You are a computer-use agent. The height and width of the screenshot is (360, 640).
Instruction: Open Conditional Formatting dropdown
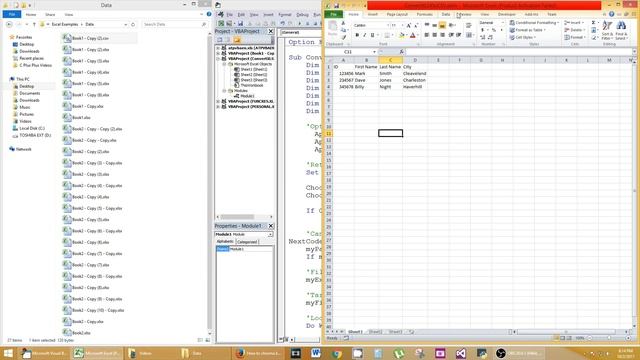click(534, 23)
